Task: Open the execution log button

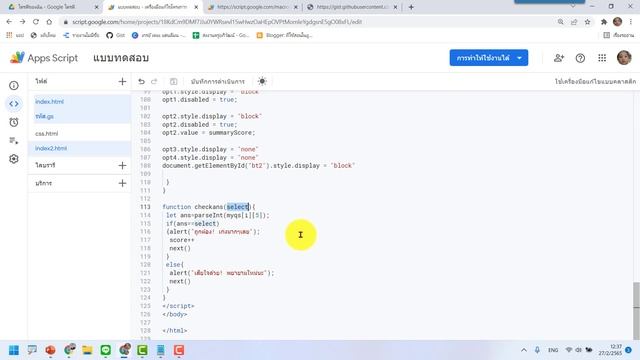Action: (x=218, y=81)
